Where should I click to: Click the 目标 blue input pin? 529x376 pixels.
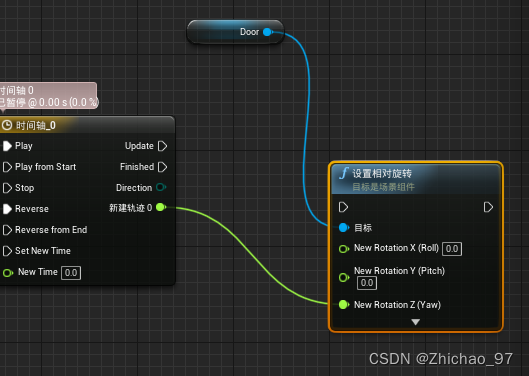point(344,228)
